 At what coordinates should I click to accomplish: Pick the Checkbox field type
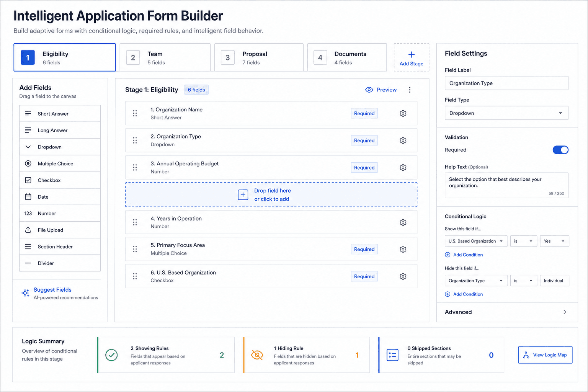tap(60, 180)
